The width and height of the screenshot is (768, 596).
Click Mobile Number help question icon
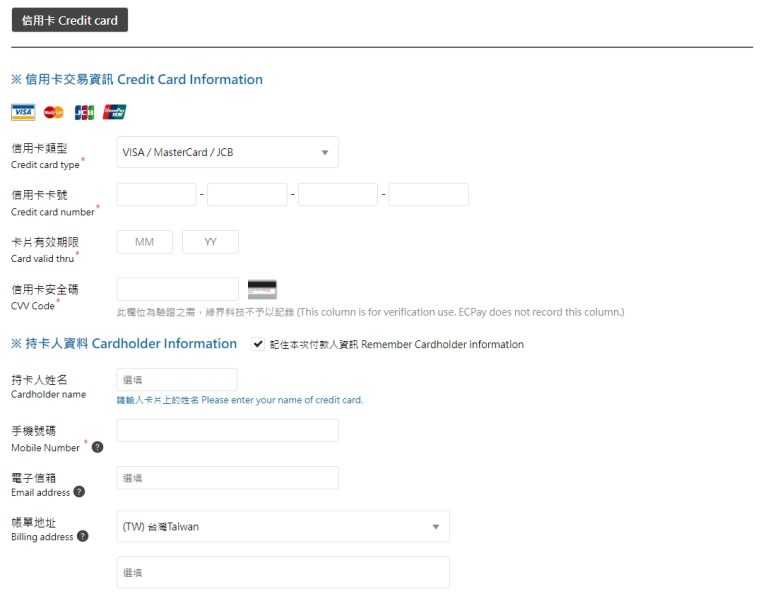coord(97,447)
